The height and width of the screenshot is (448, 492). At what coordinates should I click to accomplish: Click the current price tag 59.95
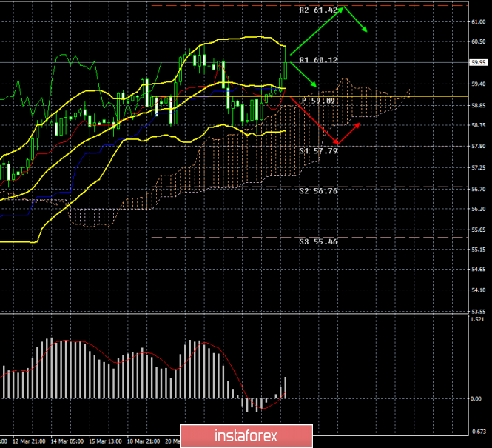click(480, 63)
